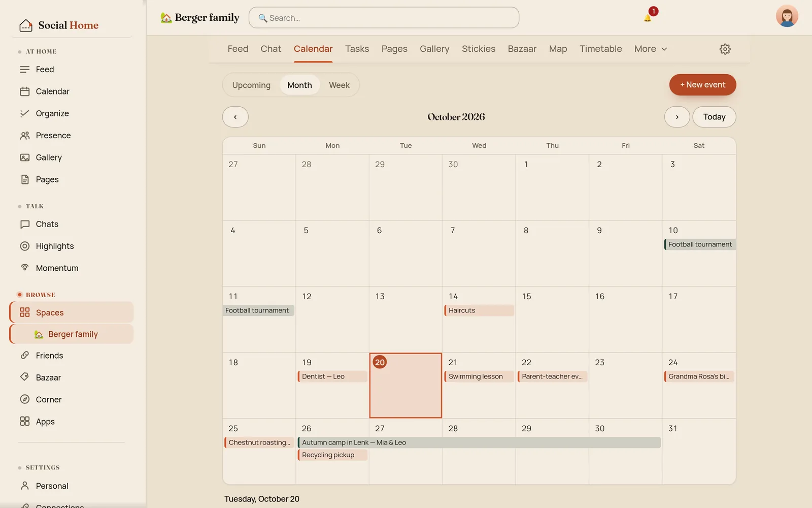
Task: Open the Stickies tab
Action: pos(479,49)
